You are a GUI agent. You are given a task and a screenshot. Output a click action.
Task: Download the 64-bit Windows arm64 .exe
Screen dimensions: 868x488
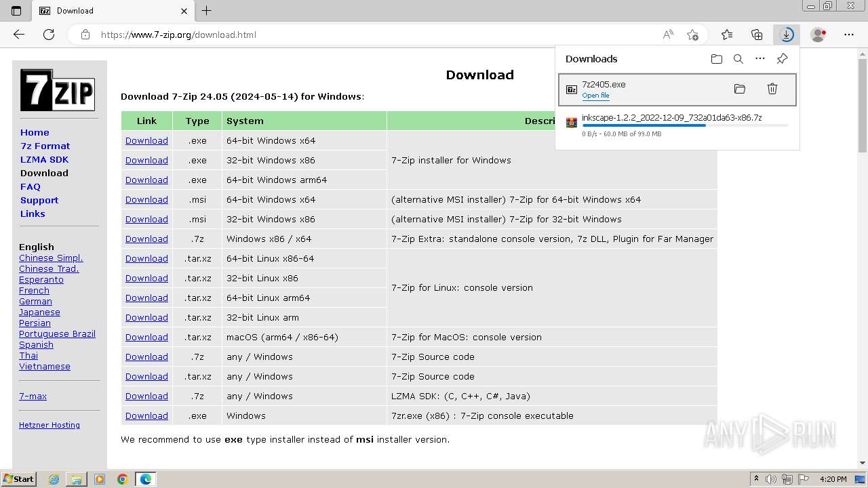(146, 180)
